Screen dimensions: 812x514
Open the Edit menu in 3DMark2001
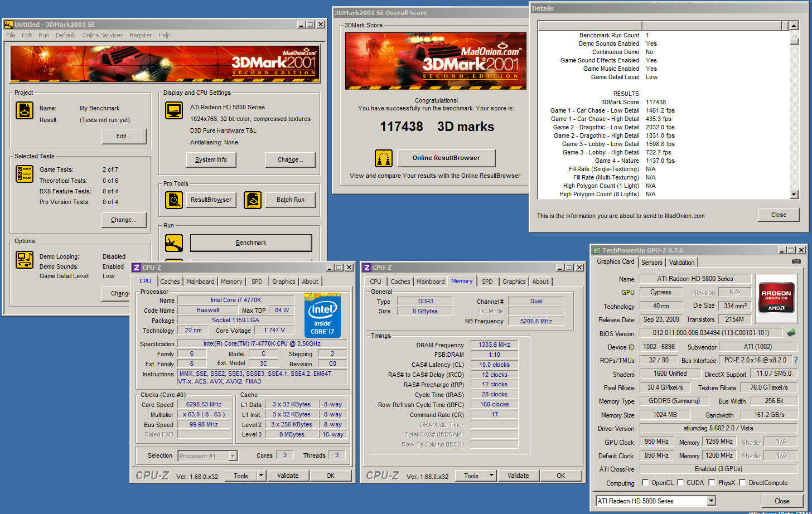(x=27, y=35)
